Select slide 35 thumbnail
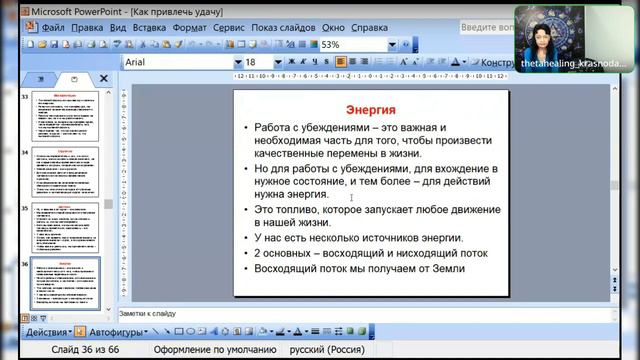Viewport: 640px width, 360px height. click(65, 228)
